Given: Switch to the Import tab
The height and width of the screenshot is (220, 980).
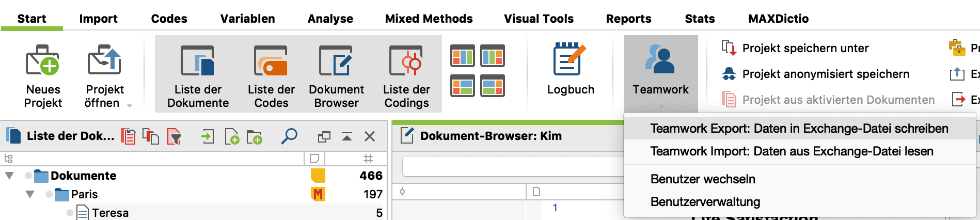Looking at the screenshot, I should [x=98, y=19].
